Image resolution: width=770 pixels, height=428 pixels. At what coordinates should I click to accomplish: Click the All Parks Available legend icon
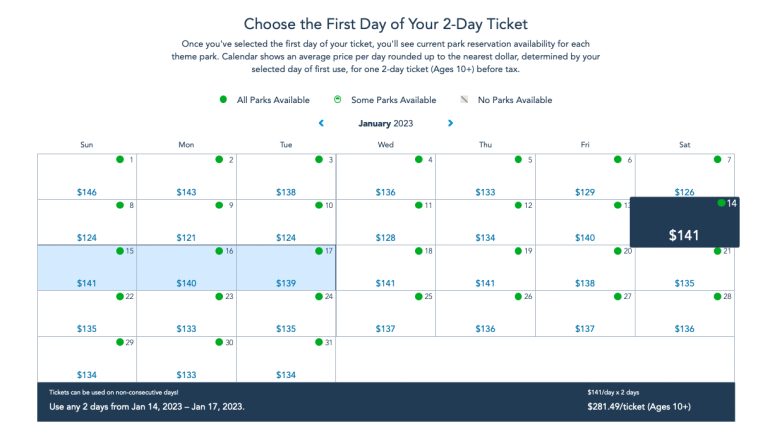223,100
